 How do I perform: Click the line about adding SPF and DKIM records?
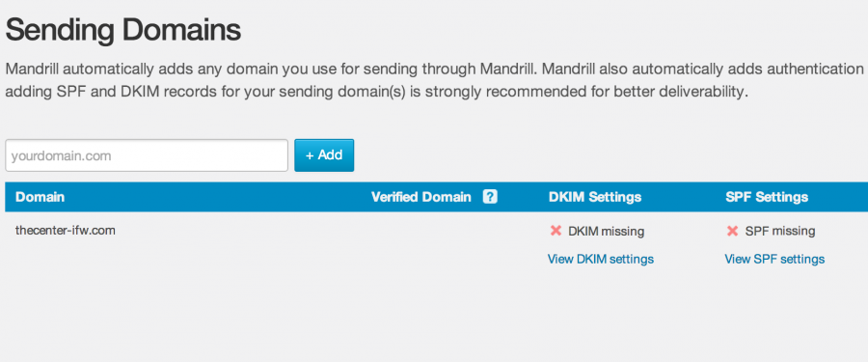pos(376,92)
